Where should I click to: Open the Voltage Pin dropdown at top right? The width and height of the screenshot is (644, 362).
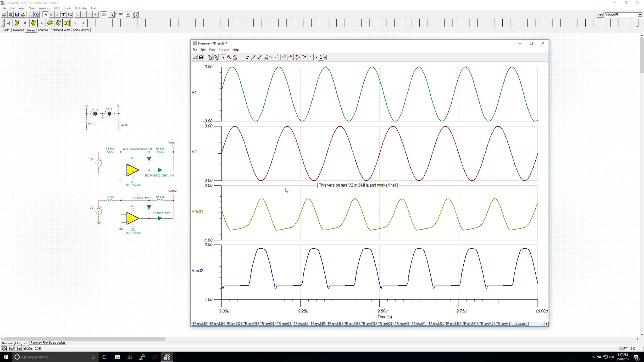(639, 15)
